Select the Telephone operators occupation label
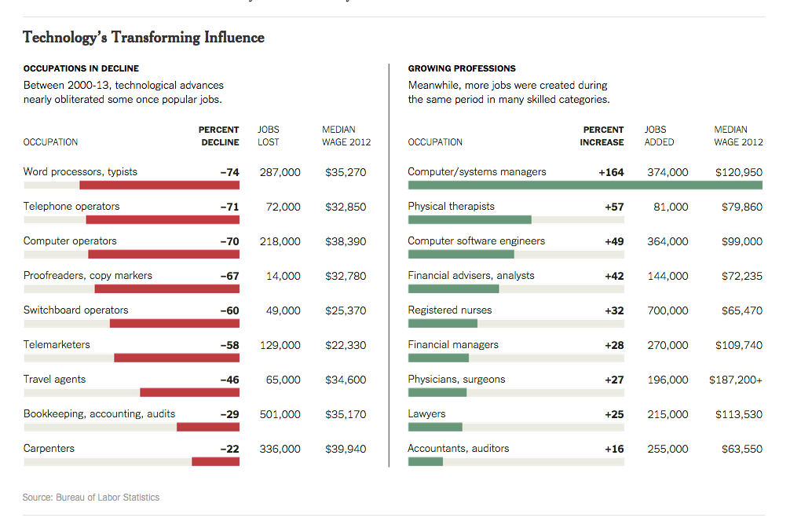Viewport: 812px width, 525px height. click(71, 207)
